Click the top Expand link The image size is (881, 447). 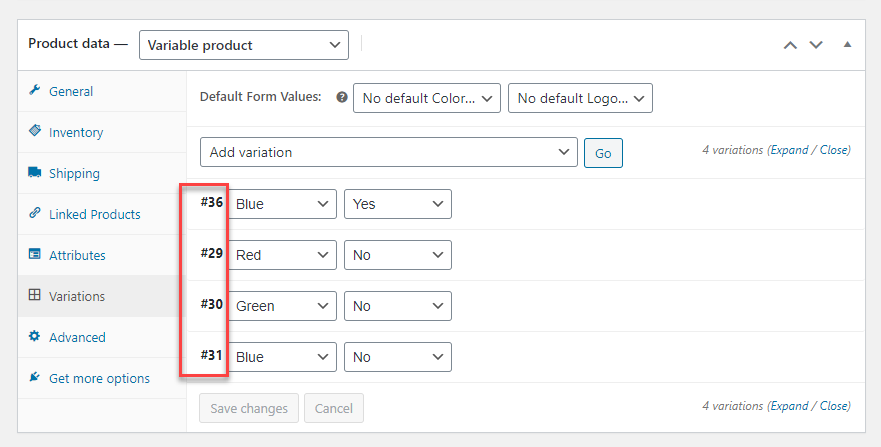click(x=789, y=150)
